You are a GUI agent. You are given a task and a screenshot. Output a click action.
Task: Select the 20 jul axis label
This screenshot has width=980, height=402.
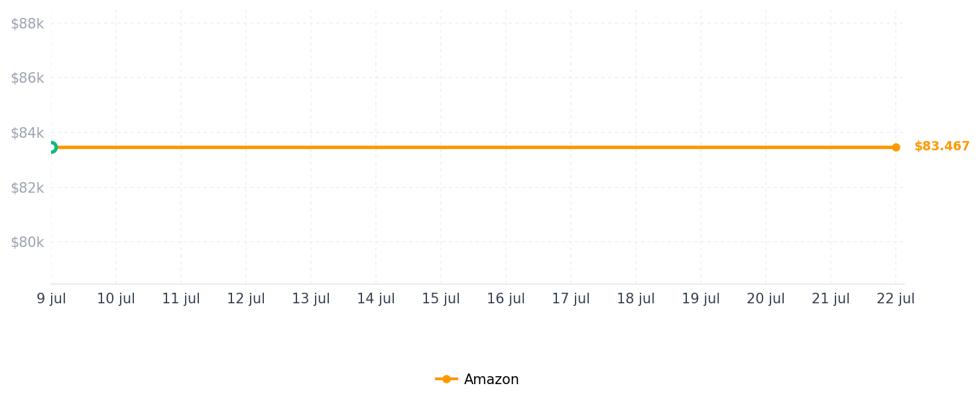(766, 299)
